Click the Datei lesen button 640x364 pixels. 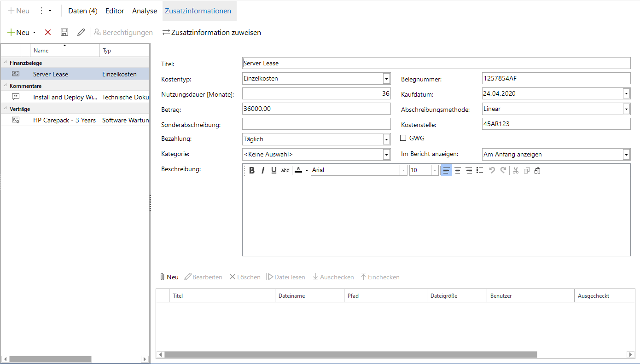[x=286, y=277]
